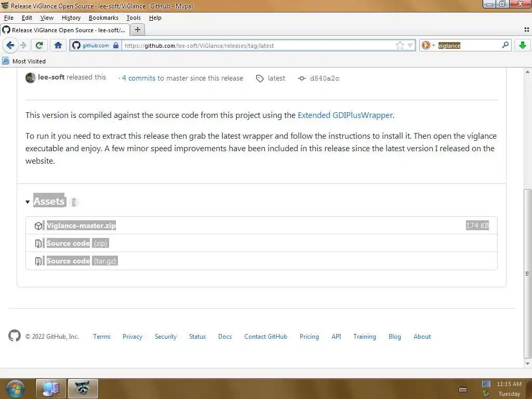Click the archive icon for Source code (tar.gz)

pos(38,261)
